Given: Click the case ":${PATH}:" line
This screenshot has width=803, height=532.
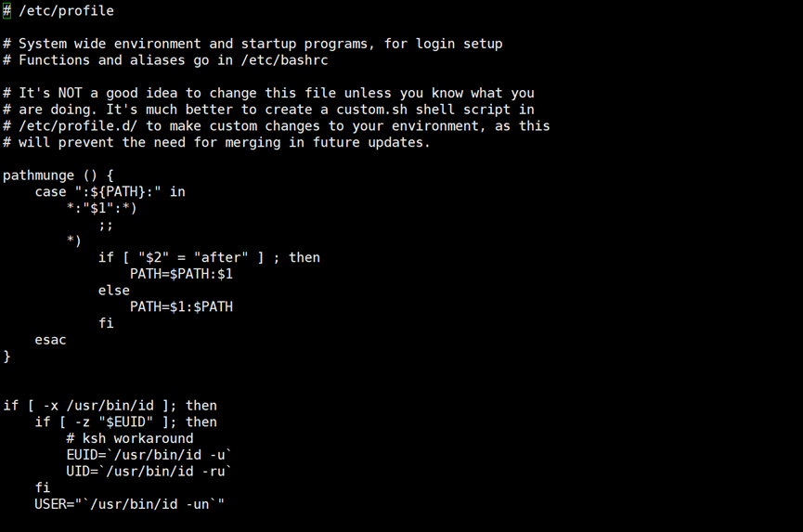Looking at the screenshot, I should tap(110, 192).
